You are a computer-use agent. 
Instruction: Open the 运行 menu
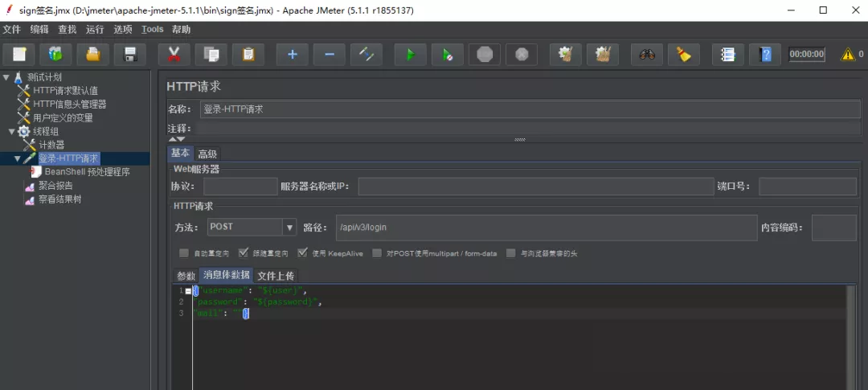(95, 30)
